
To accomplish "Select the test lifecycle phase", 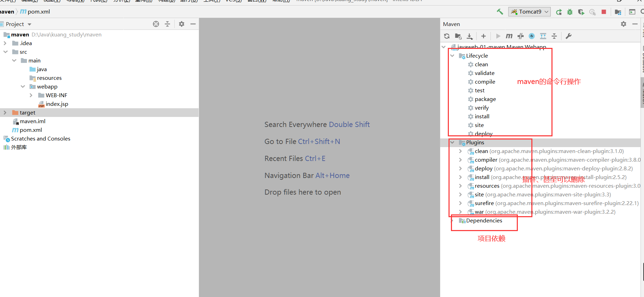I will pos(476,91).
